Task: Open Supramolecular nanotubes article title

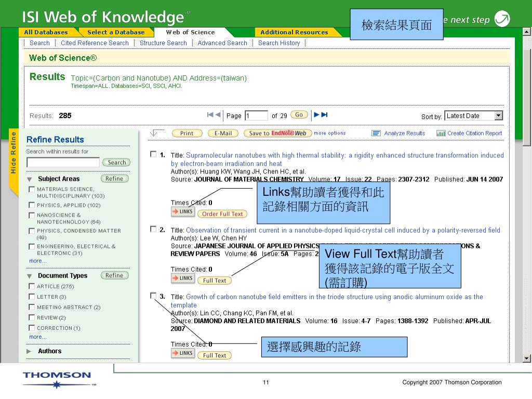Action: coord(337,159)
